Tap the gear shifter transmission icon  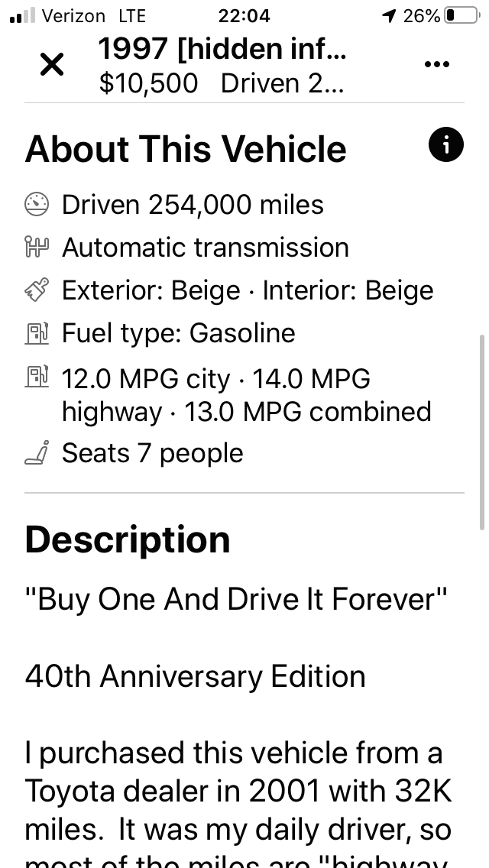pos(37,247)
